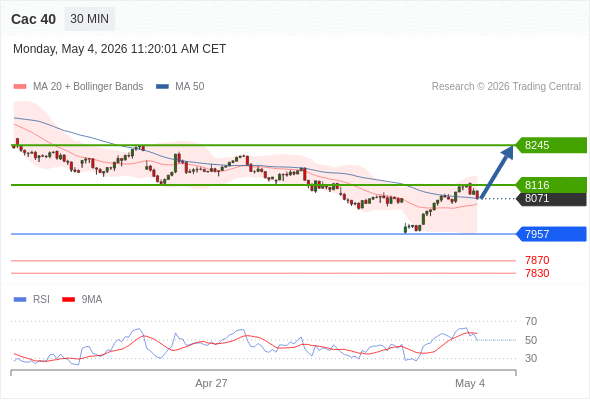Toggle the RSI legend entry

pos(32,300)
